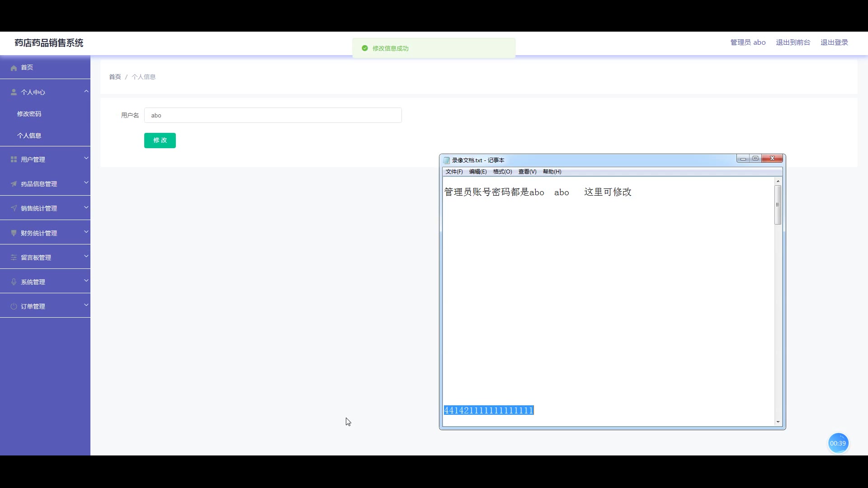Click the trophy icon beside 财务统计管理

point(14,233)
